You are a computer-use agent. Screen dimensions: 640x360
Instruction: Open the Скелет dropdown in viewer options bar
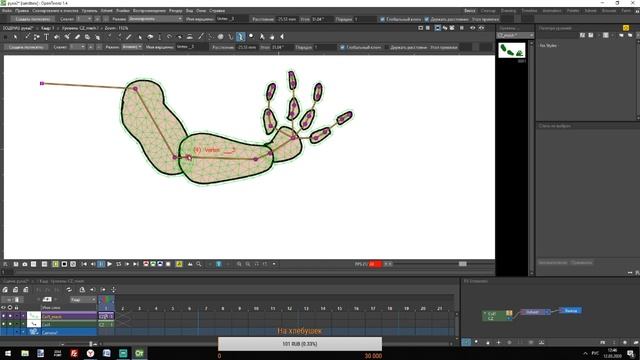77,47
